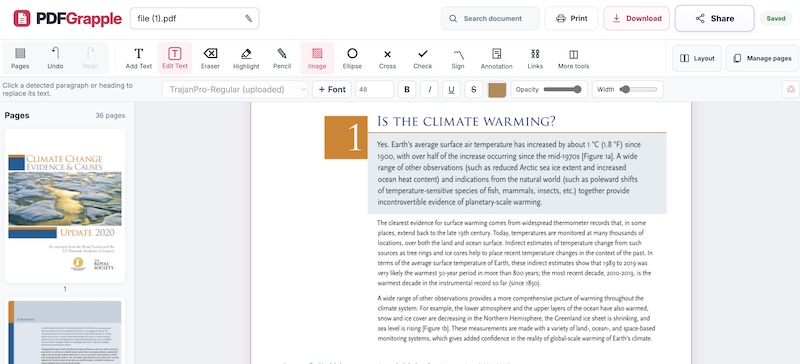
Task: Click the + Font button
Action: click(x=332, y=89)
